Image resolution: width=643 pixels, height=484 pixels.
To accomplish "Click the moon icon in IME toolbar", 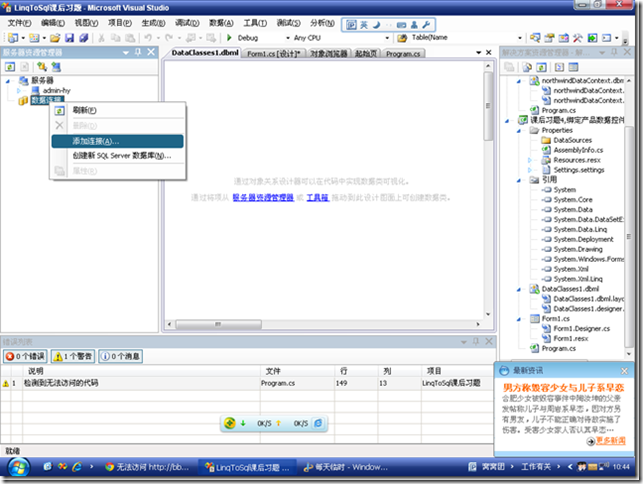I will [376, 25].
